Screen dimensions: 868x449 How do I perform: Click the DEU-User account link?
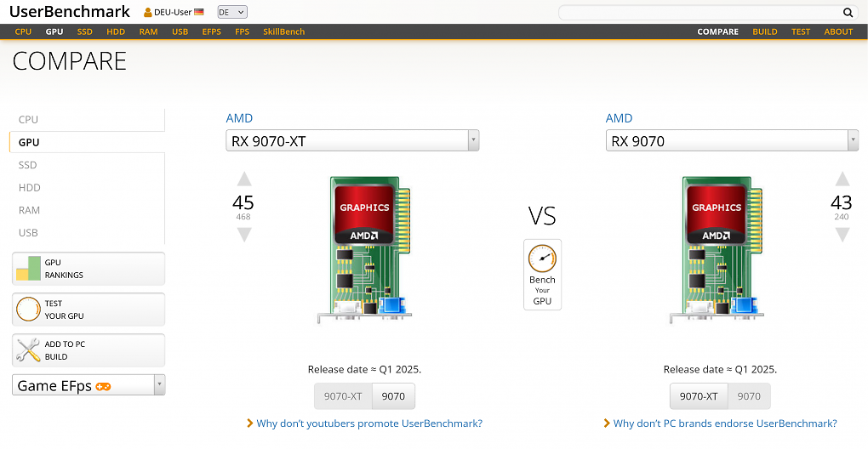pyautogui.click(x=173, y=12)
